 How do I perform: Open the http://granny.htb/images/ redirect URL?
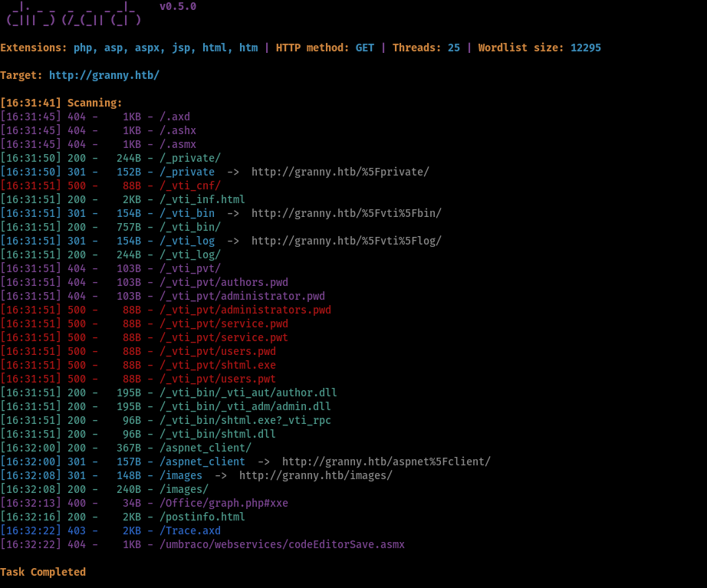tap(316, 475)
